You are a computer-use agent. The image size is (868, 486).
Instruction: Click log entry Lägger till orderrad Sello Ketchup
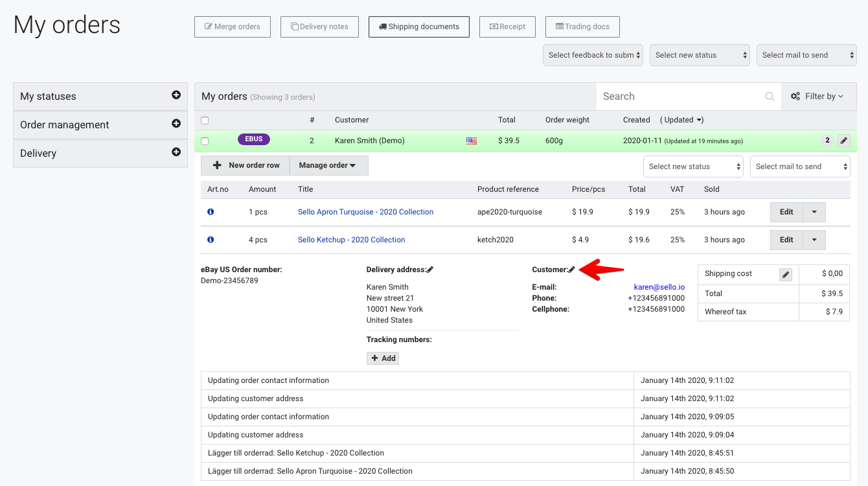tap(525, 453)
